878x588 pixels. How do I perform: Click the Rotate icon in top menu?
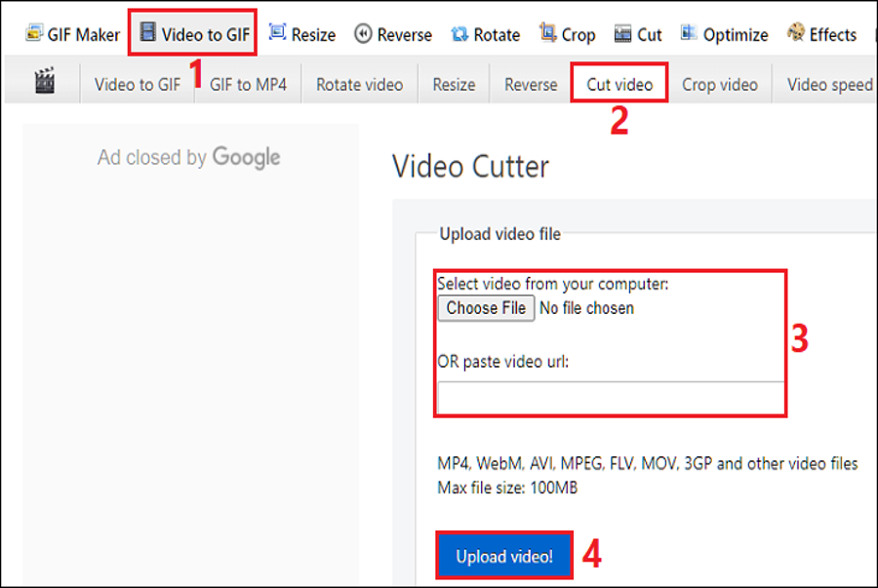pos(459,34)
